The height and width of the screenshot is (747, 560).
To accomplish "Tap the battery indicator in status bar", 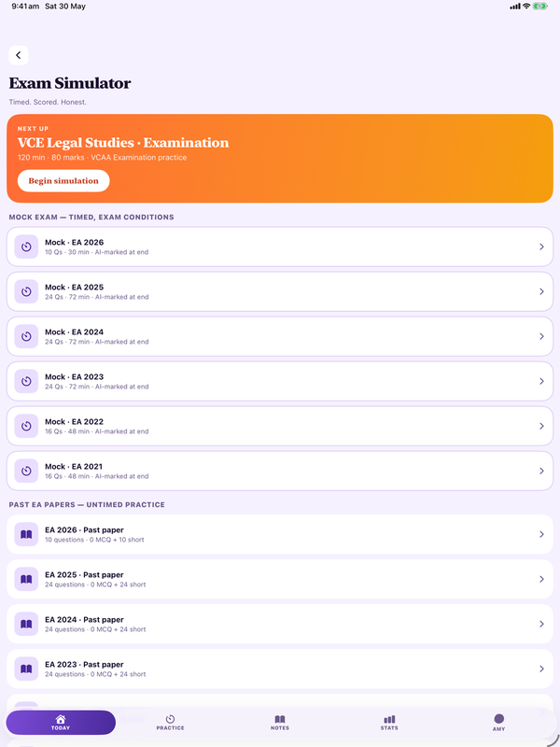I will (x=540, y=7).
